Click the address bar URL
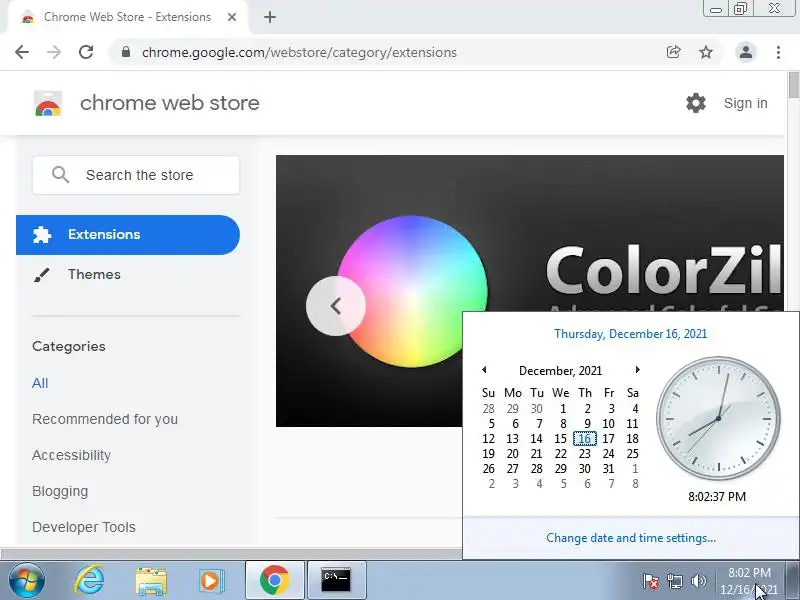This screenshot has width=800, height=600. pyautogui.click(x=299, y=53)
